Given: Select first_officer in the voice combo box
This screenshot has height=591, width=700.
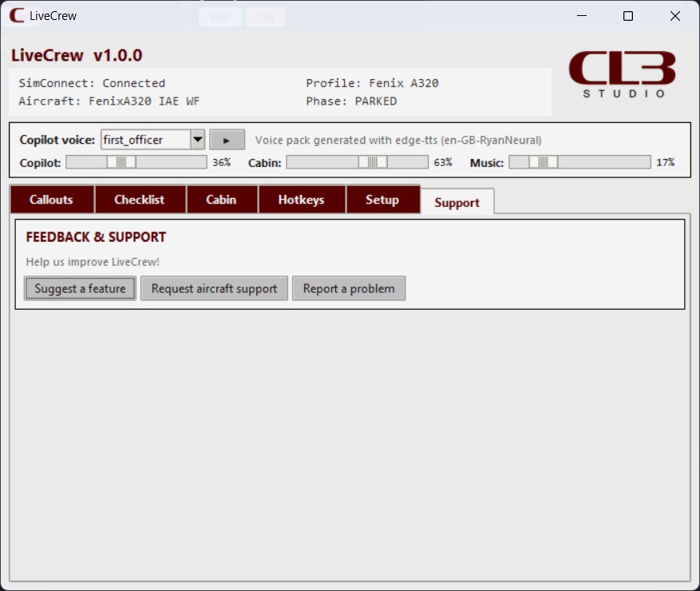Looking at the screenshot, I should click(144, 139).
